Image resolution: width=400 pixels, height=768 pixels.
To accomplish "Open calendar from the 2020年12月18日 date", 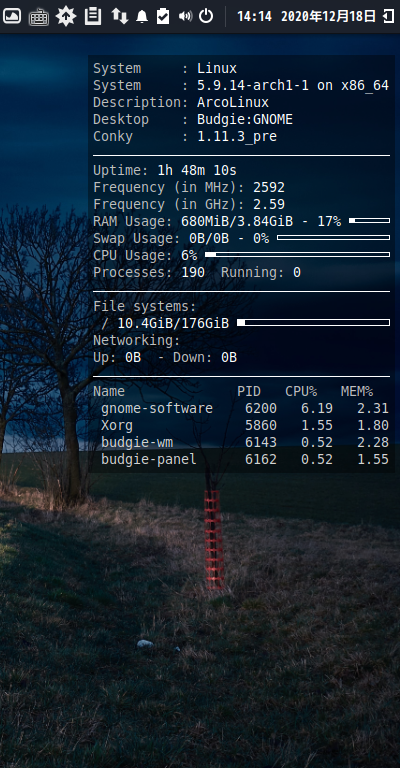I will (329, 17).
